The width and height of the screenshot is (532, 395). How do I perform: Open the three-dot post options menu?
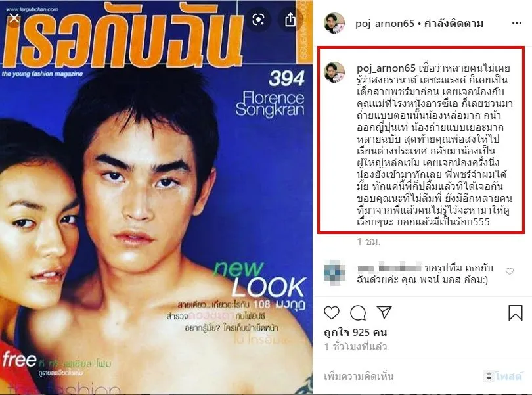coord(516,23)
